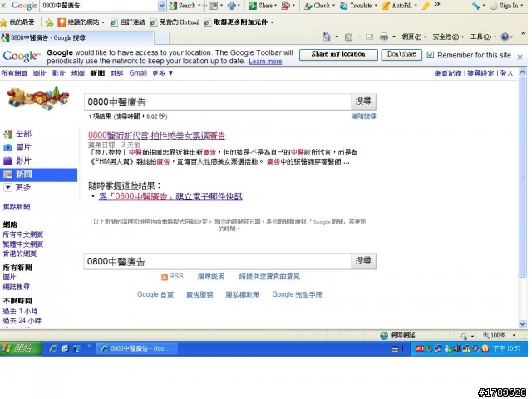Click the Help question mark icon

[505, 37]
